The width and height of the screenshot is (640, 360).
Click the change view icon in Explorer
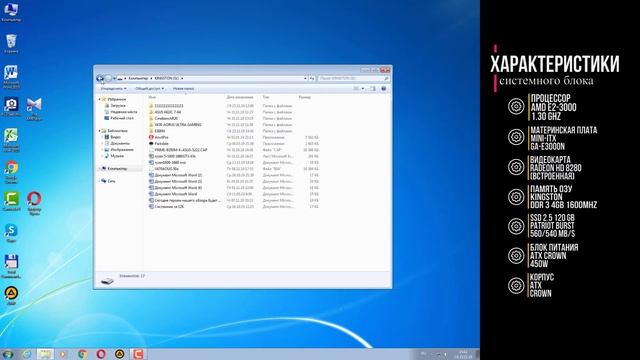pos(356,89)
